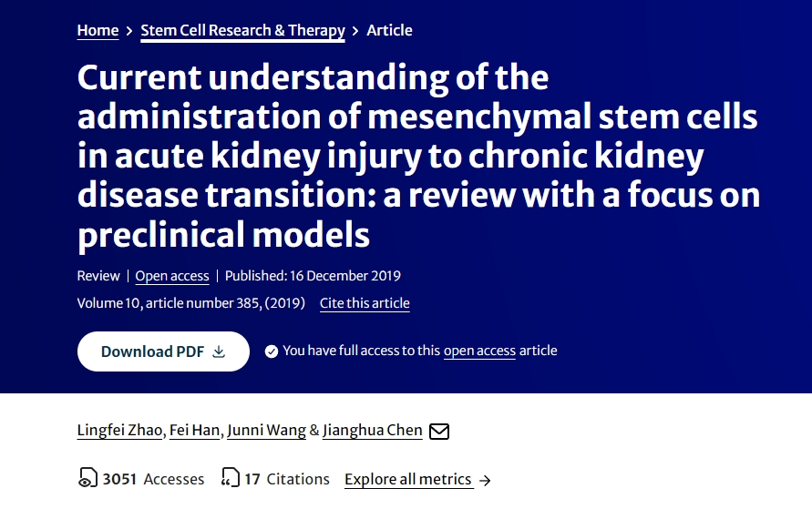
Task: Follow the open access link in full access message
Action: [479, 351]
